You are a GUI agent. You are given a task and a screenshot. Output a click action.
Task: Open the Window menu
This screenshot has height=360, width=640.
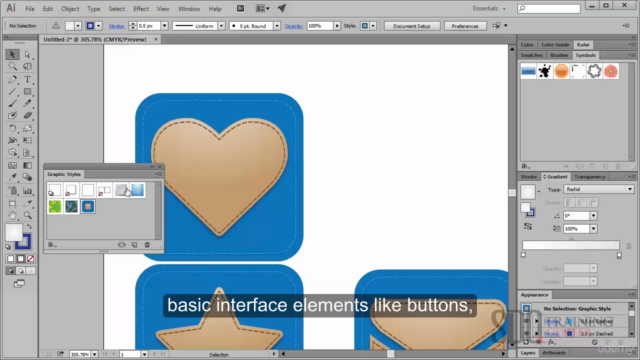point(189,9)
